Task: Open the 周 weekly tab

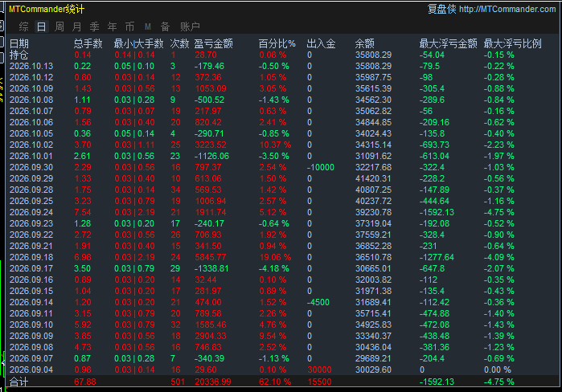Action: pyautogui.click(x=59, y=27)
